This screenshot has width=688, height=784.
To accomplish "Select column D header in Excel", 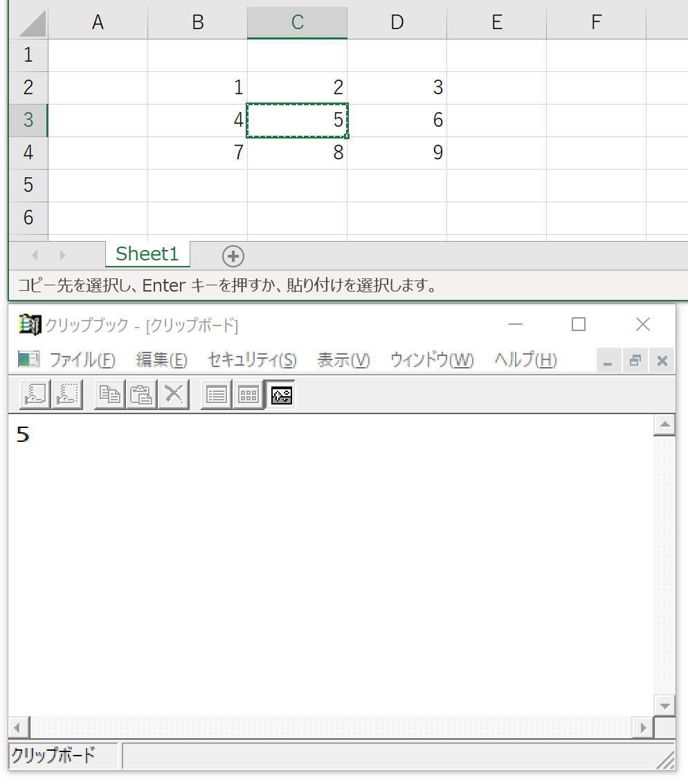I will pos(397,23).
